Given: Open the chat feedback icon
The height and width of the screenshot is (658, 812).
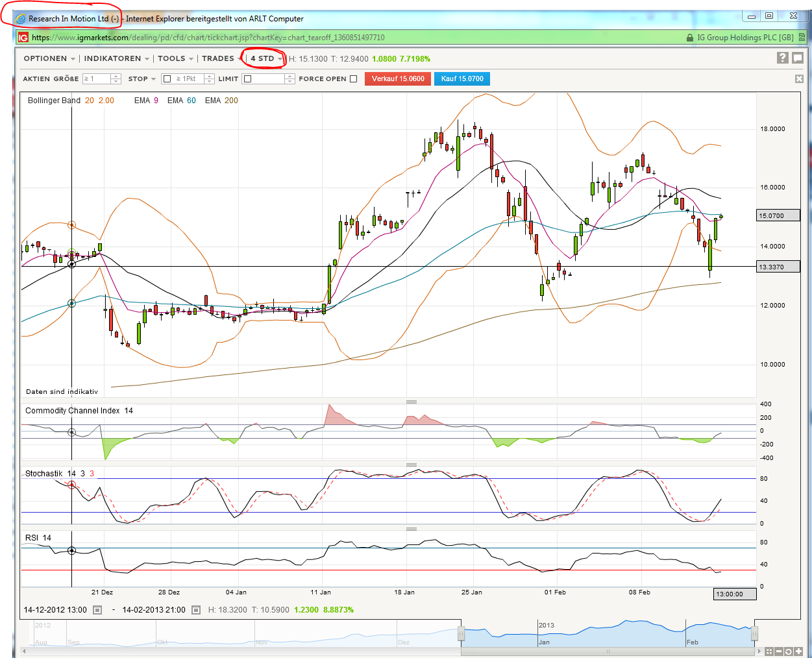Looking at the screenshot, I should pos(798,58).
